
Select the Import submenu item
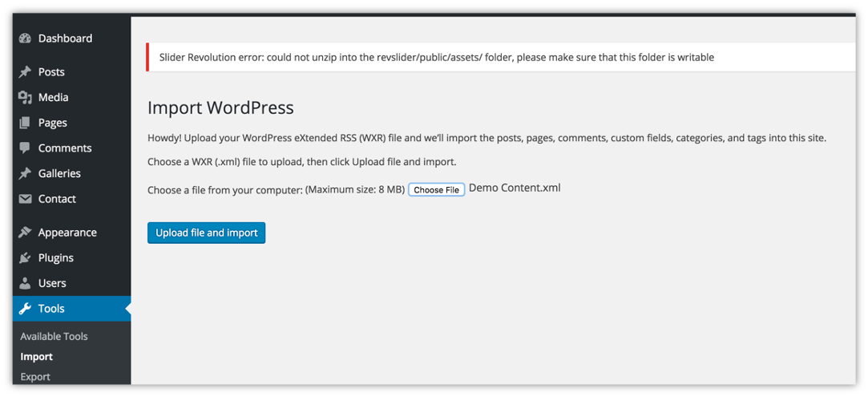coord(37,357)
